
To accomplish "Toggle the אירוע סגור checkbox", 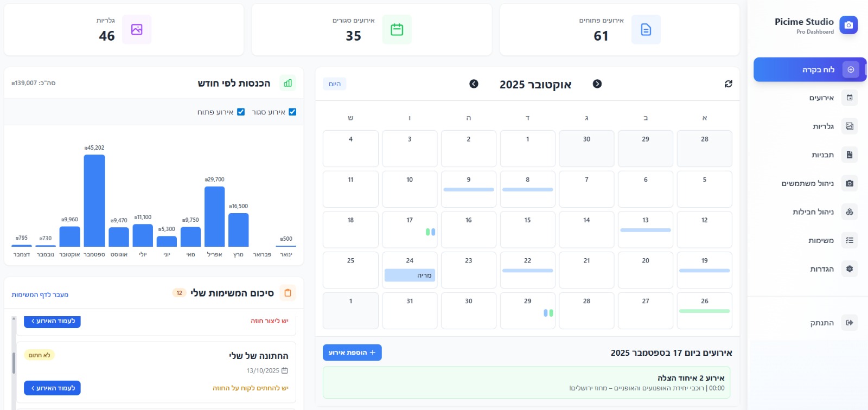I will [x=292, y=112].
